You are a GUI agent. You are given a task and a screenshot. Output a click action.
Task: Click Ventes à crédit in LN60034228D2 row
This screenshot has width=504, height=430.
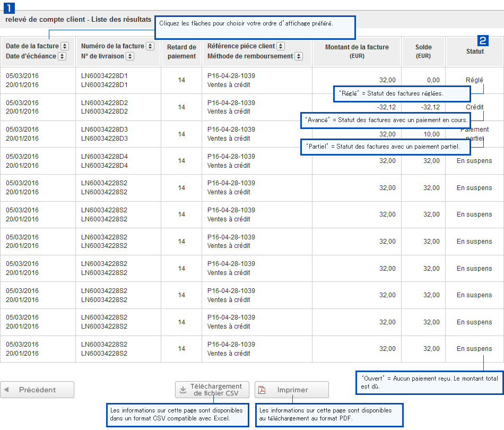point(229,111)
